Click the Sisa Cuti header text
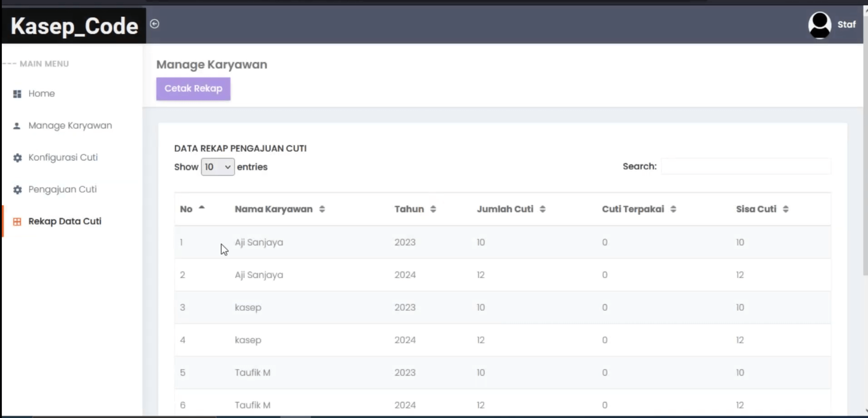Viewport: 868px width, 418px height. coord(756,209)
